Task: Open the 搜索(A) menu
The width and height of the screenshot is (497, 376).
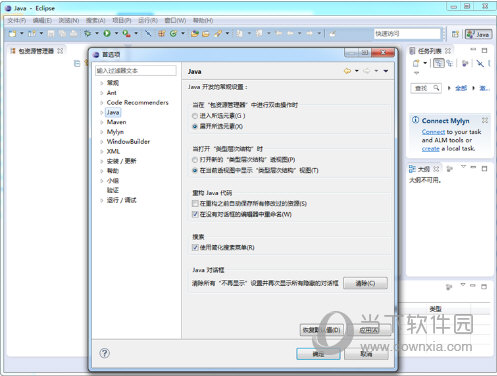Action: click(x=96, y=21)
